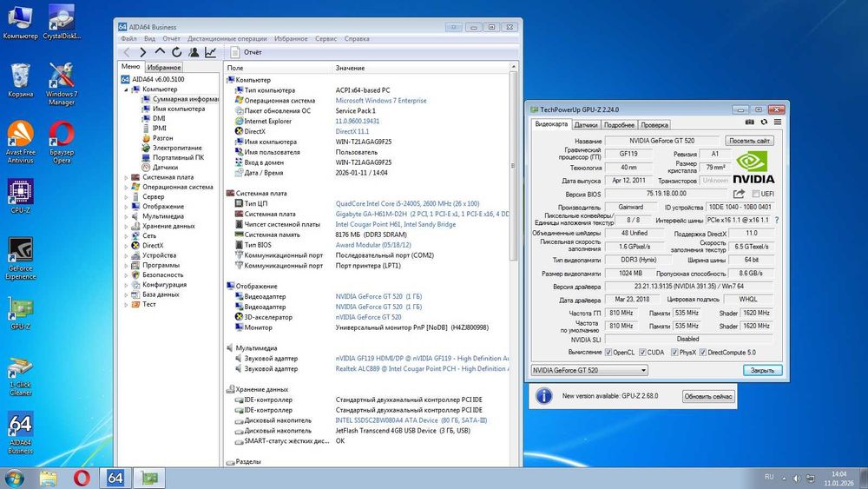
Task: Toggle the DirectCompute 5.0 checkbox
Action: [702, 353]
